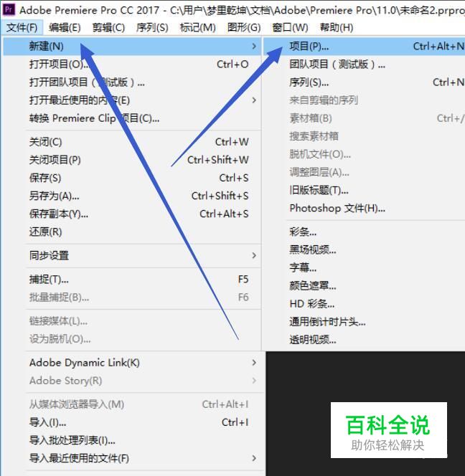The image size is (465, 476).
Task: Choose 导入批处理列表(I)... entry
Action: click(132, 440)
